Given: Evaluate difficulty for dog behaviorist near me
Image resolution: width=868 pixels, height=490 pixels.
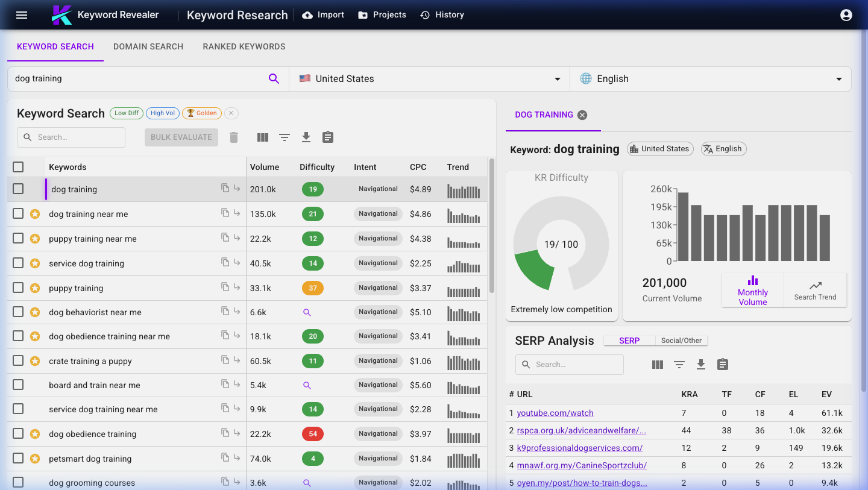Looking at the screenshot, I should click(x=307, y=312).
